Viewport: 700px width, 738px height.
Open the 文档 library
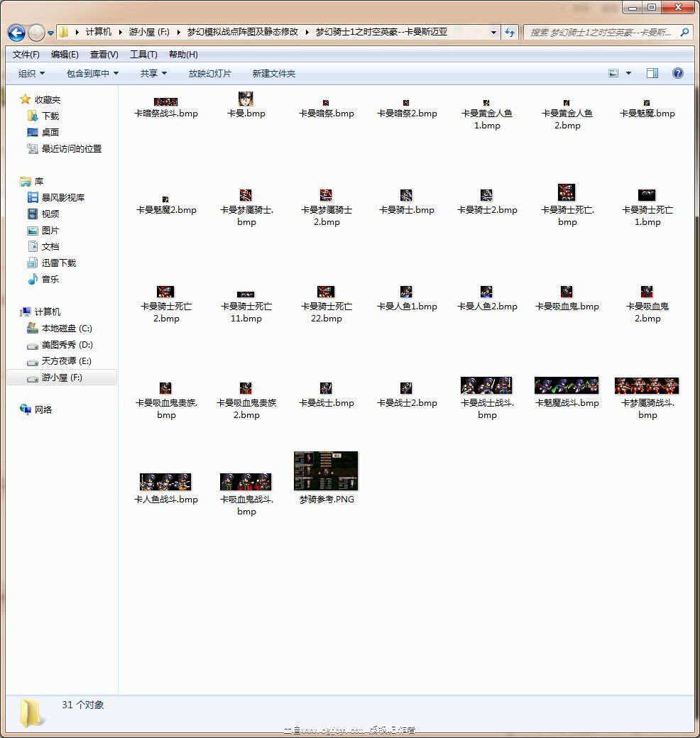[x=43, y=247]
